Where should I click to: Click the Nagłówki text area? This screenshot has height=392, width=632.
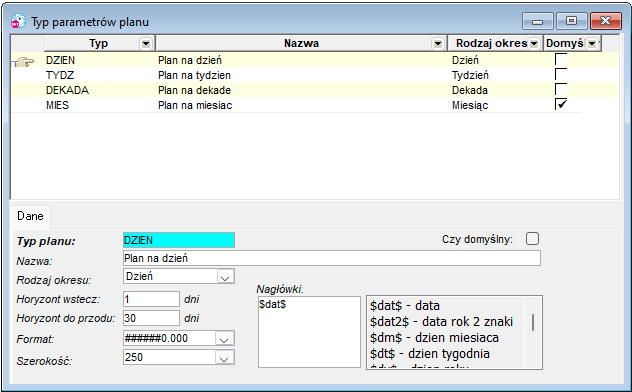309,332
